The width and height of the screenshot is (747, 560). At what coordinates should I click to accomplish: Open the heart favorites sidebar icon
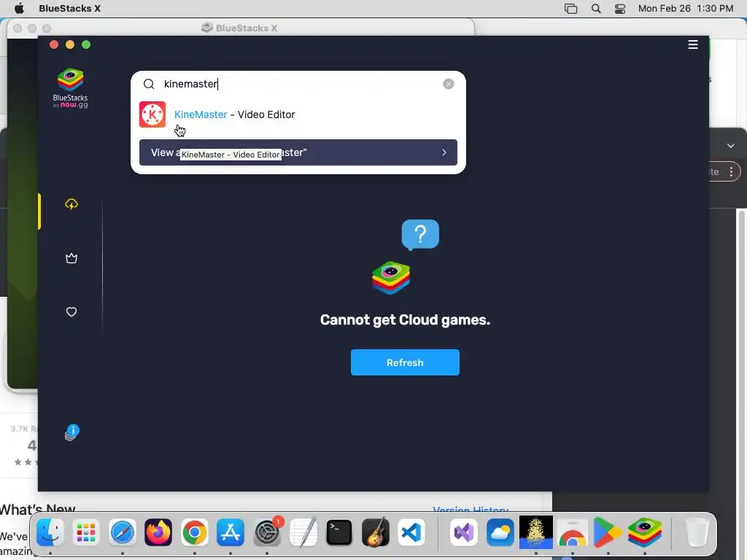(71, 312)
